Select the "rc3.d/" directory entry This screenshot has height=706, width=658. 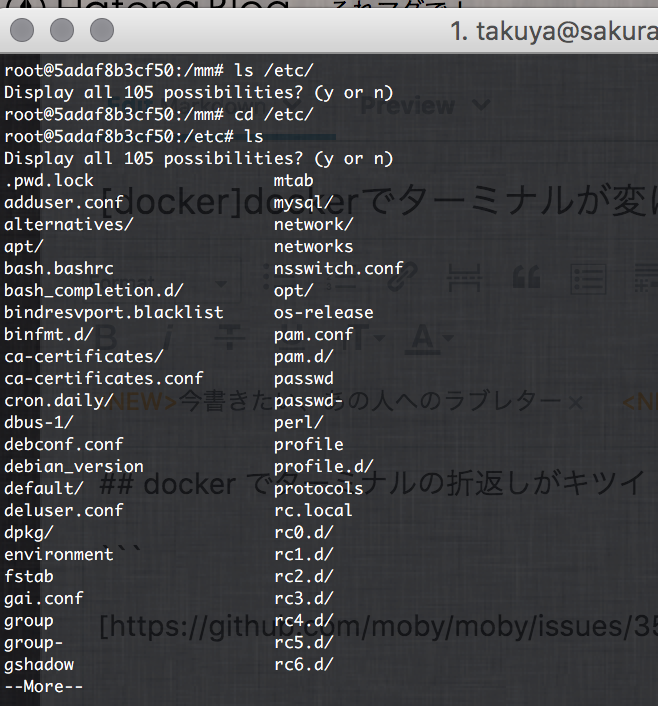[304, 600]
